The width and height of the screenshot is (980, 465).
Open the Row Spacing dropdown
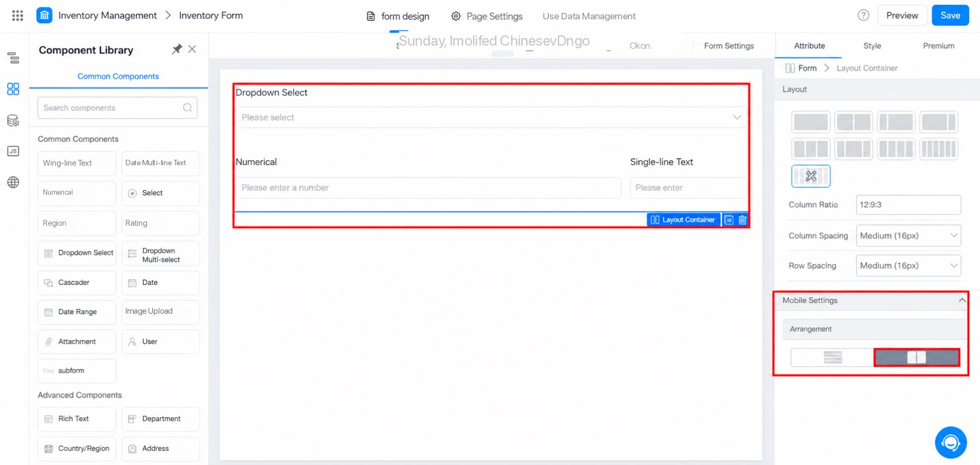pyautogui.click(x=908, y=265)
